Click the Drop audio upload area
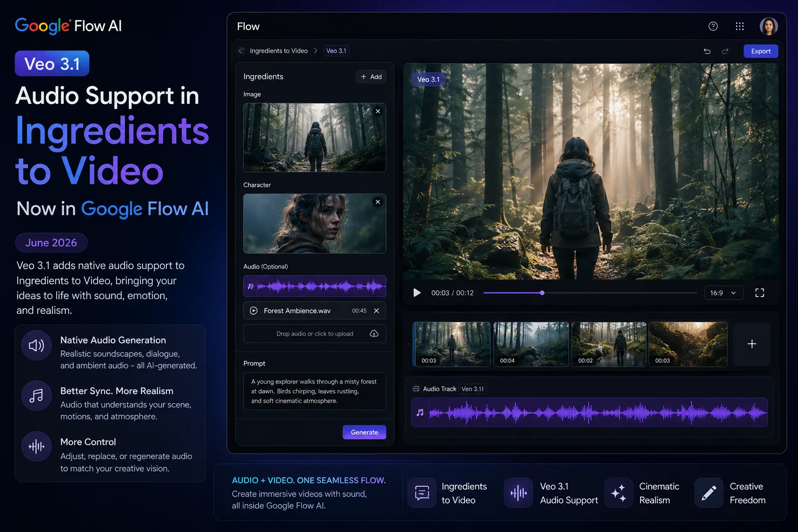The height and width of the screenshot is (532, 798). click(314, 334)
